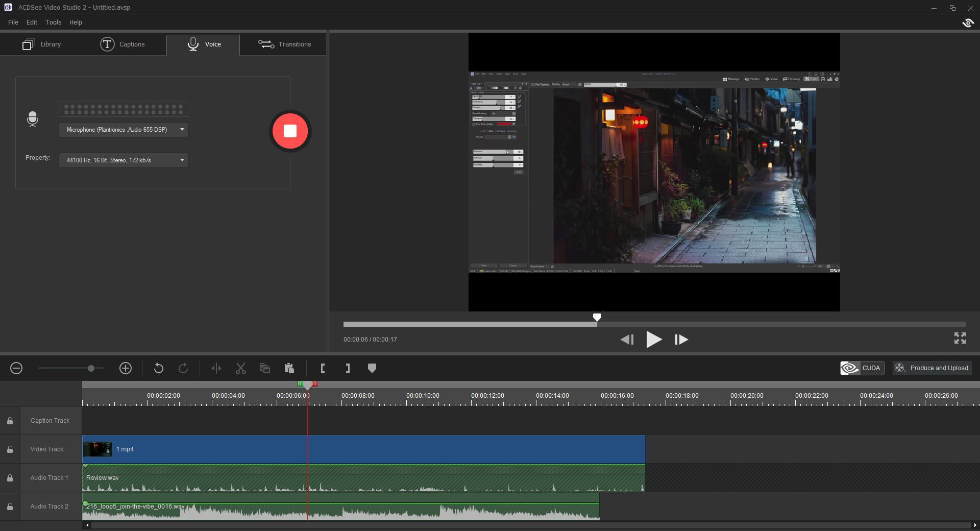Click the microphone icon in Voice panel
Viewport: 980px width, 531px height.
(x=32, y=119)
